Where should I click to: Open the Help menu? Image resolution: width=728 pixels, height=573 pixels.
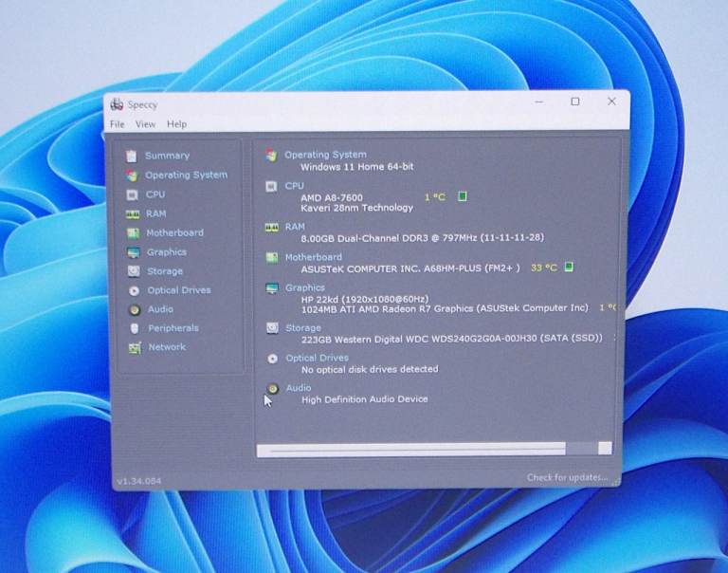176,124
